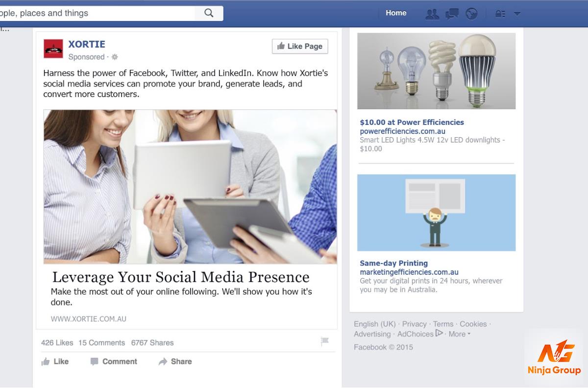Click the Xortie profile logo thumbnail
Viewport: 588px width, 392px height.
click(x=53, y=49)
